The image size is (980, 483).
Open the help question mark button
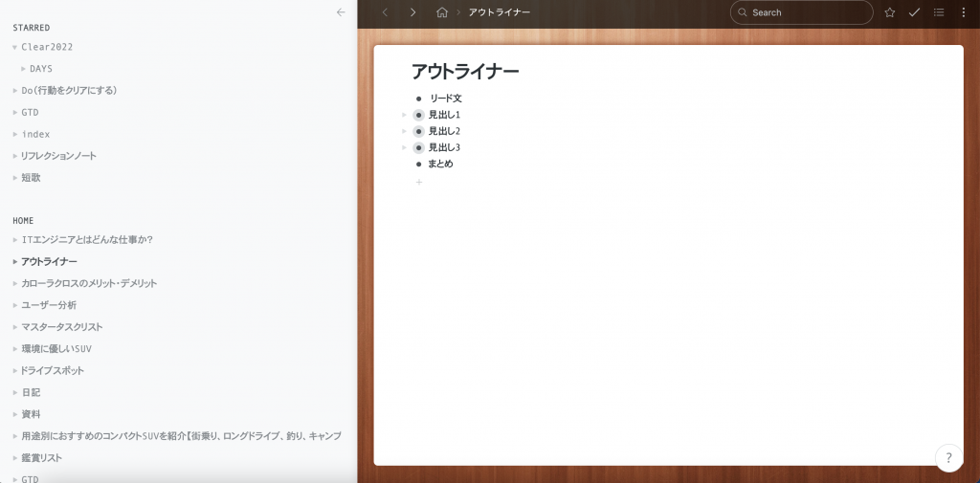pos(948,457)
